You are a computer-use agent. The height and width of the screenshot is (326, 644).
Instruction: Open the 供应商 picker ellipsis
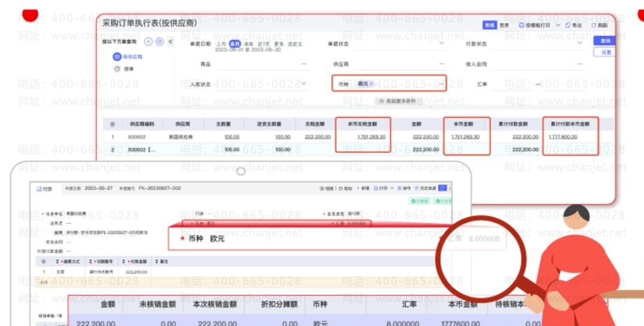[441, 64]
